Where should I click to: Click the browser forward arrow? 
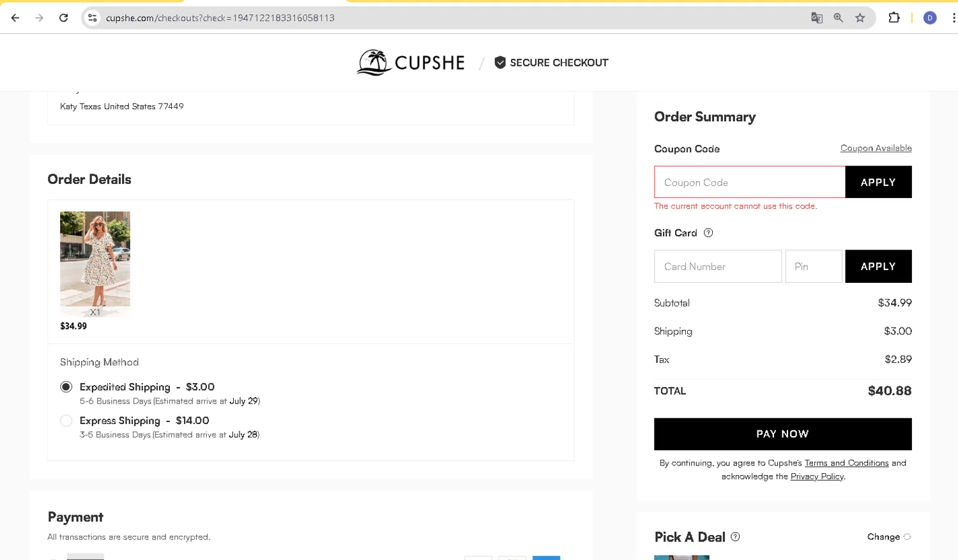(39, 18)
